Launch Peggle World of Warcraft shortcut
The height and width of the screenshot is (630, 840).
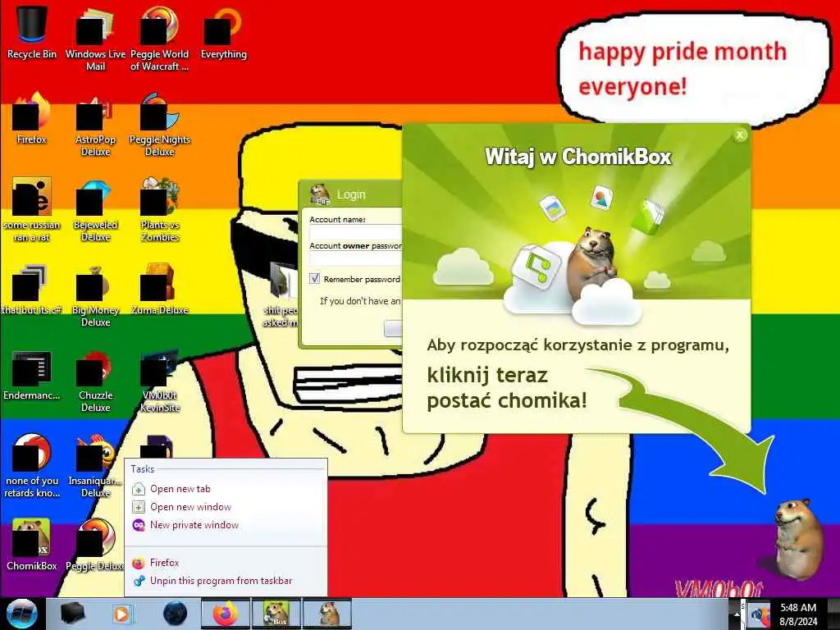pyautogui.click(x=160, y=38)
